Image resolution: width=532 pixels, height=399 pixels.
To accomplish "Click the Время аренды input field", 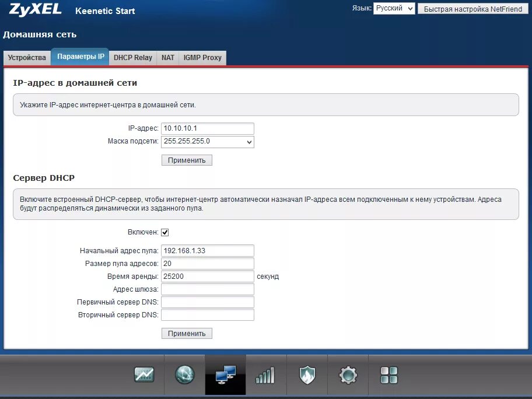I will coord(207,276).
